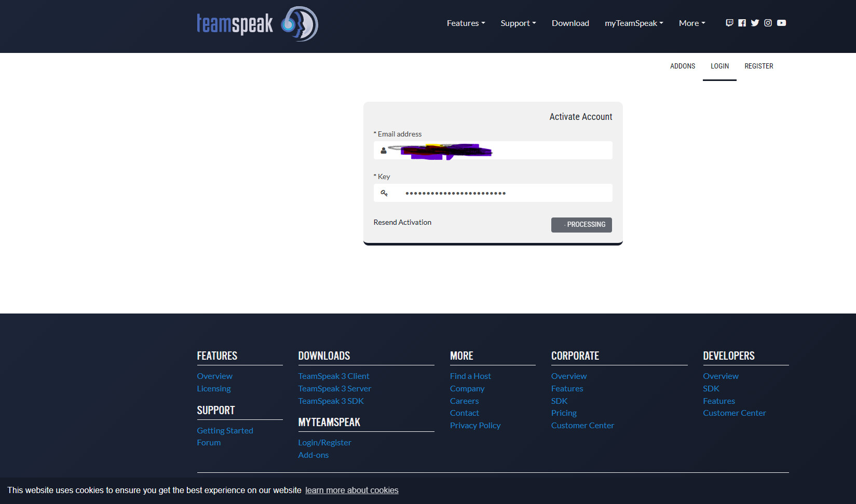This screenshot has height=504, width=856.
Task: Open the Twitter icon link
Action: (755, 23)
